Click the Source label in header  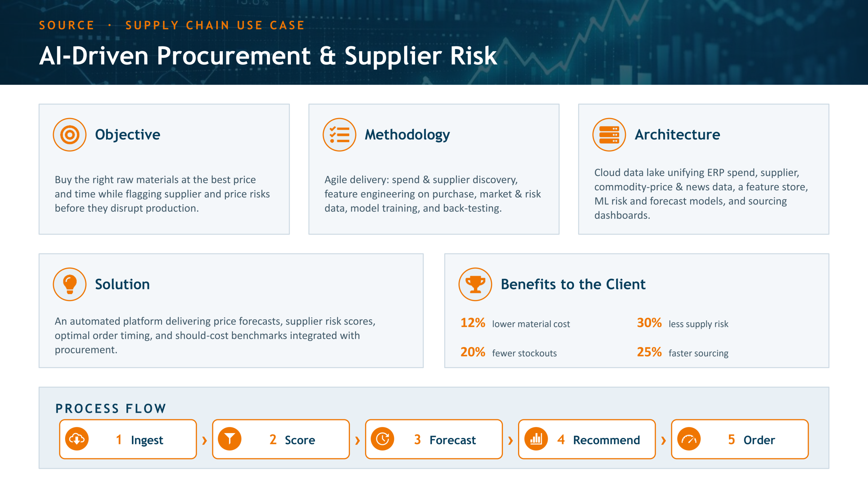(x=66, y=25)
